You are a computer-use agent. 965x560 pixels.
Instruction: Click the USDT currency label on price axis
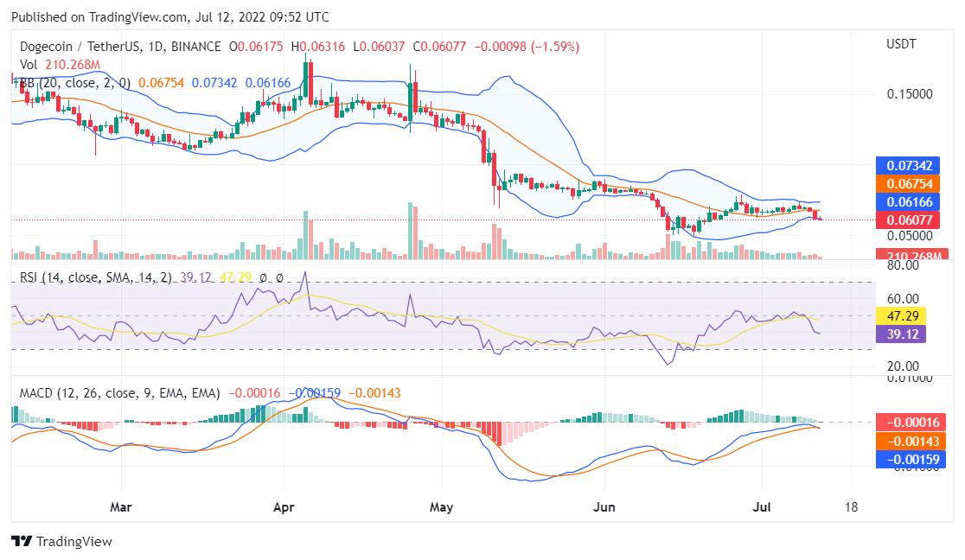(901, 44)
